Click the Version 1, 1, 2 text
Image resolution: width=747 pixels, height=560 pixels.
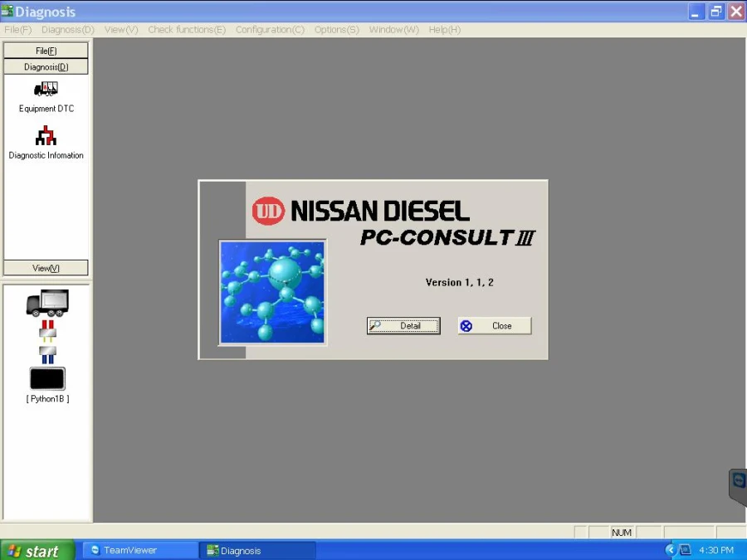459,282
